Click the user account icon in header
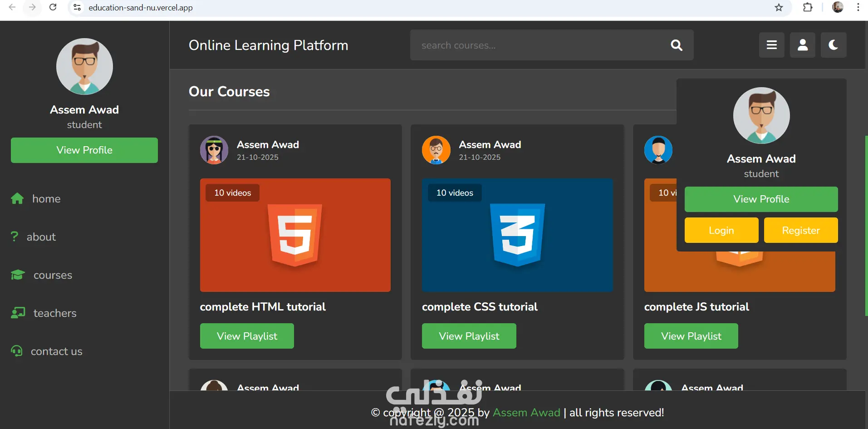 click(x=803, y=45)
